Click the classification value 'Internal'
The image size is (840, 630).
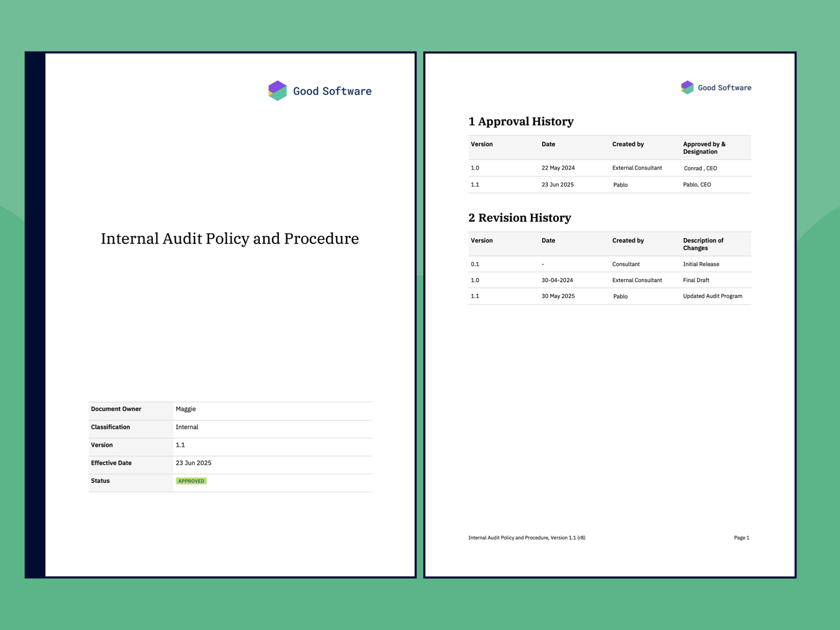pos(187,427)
